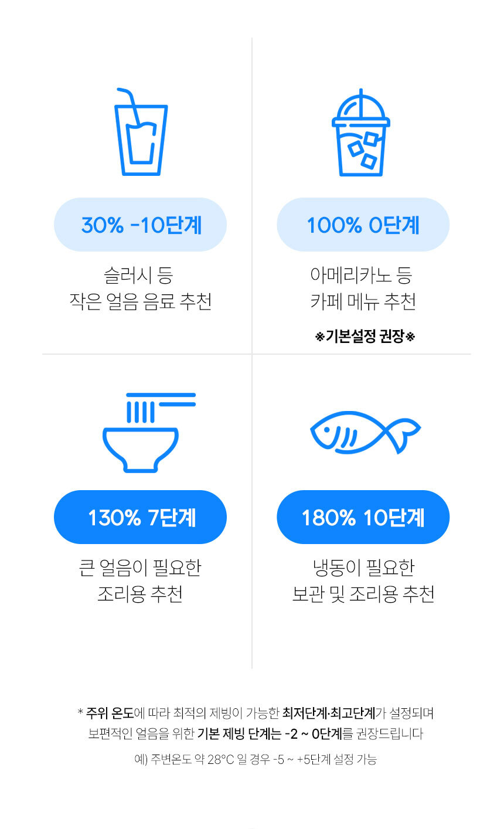Click the bold 최저단계·최고단계 text
The width and height of the screenshot is (504, 829).
[x=328, y=714]
